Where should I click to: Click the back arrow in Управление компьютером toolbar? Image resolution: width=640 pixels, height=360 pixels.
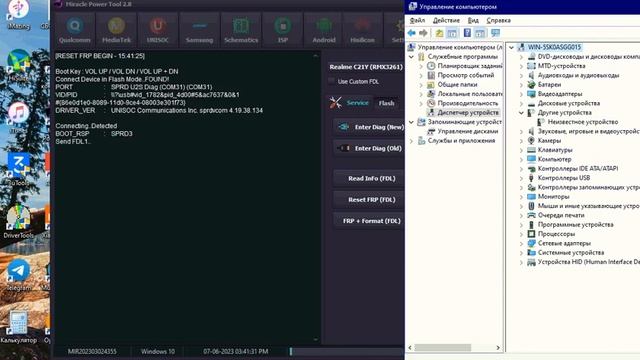click(411, 33)
